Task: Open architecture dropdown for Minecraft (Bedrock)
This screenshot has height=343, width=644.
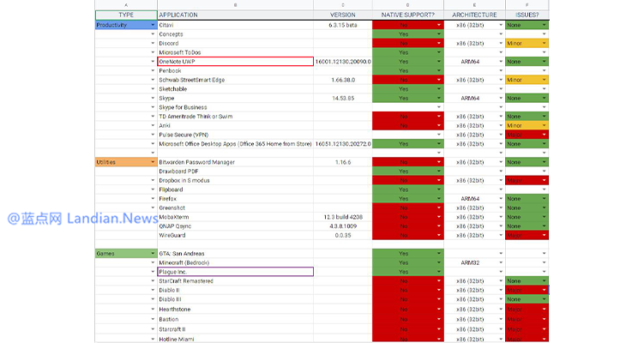Action: point(501,262)
